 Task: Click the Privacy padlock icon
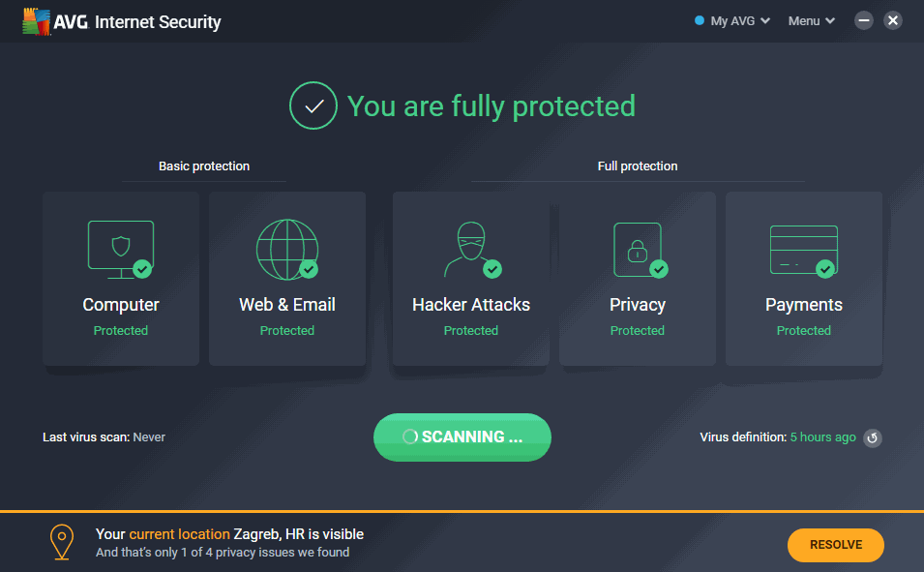coord(641,250)
